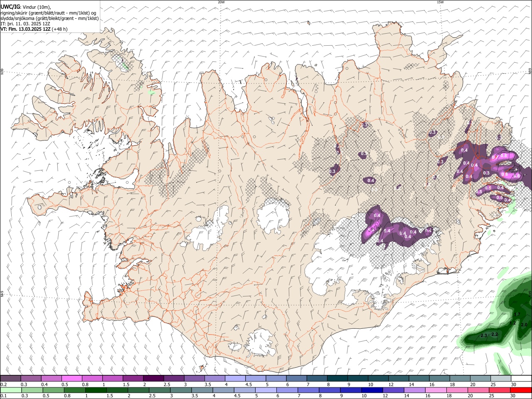Click the '15W' longitude label

tap(440, 2)
